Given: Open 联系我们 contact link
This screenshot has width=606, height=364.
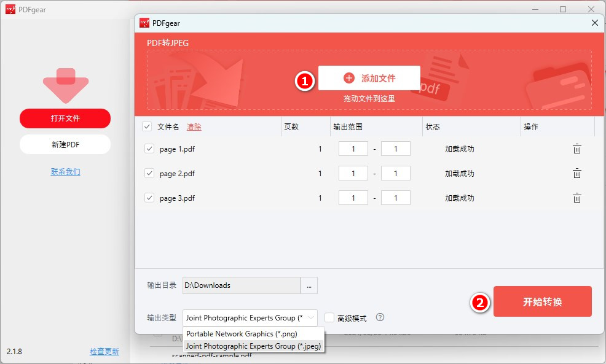Looking at the screenshot, I should pyautogui.click(x=65, y=171).
